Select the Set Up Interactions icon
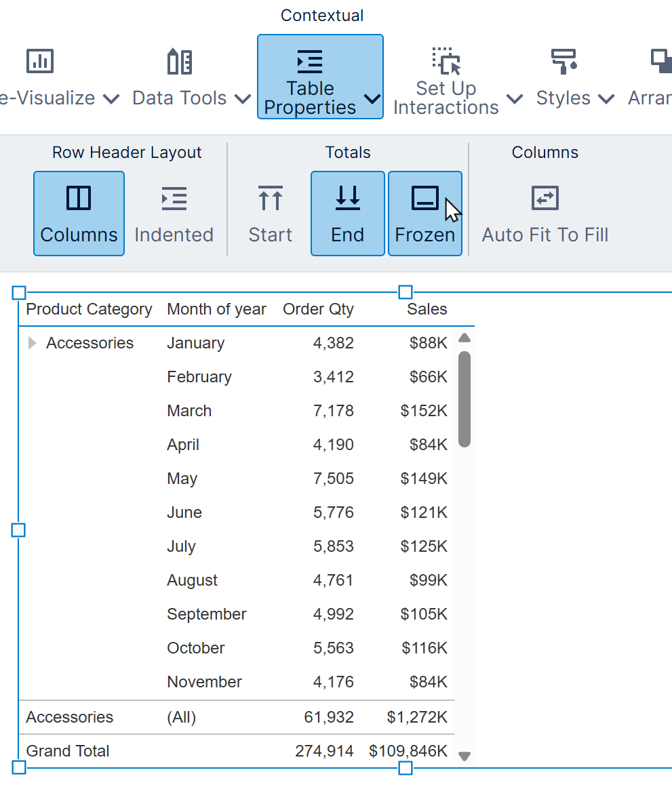This screenshot has width=672, height=787. pos(446,61)
